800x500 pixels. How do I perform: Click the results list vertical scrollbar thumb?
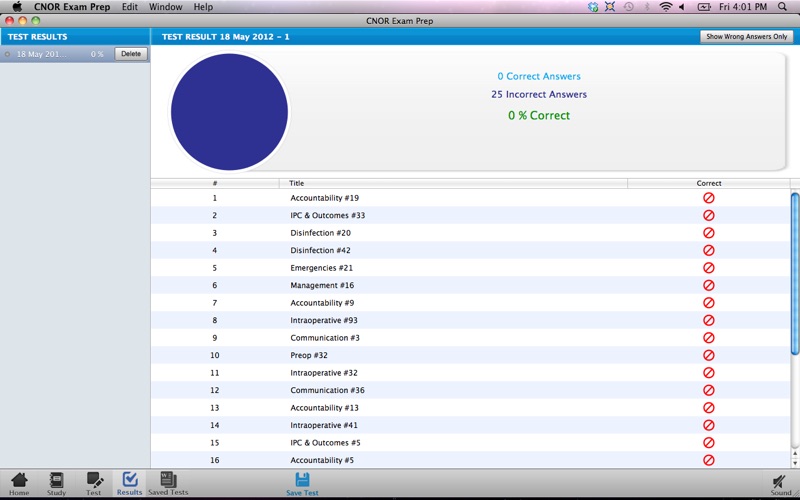pyautogui.click(x=795, y=273)
